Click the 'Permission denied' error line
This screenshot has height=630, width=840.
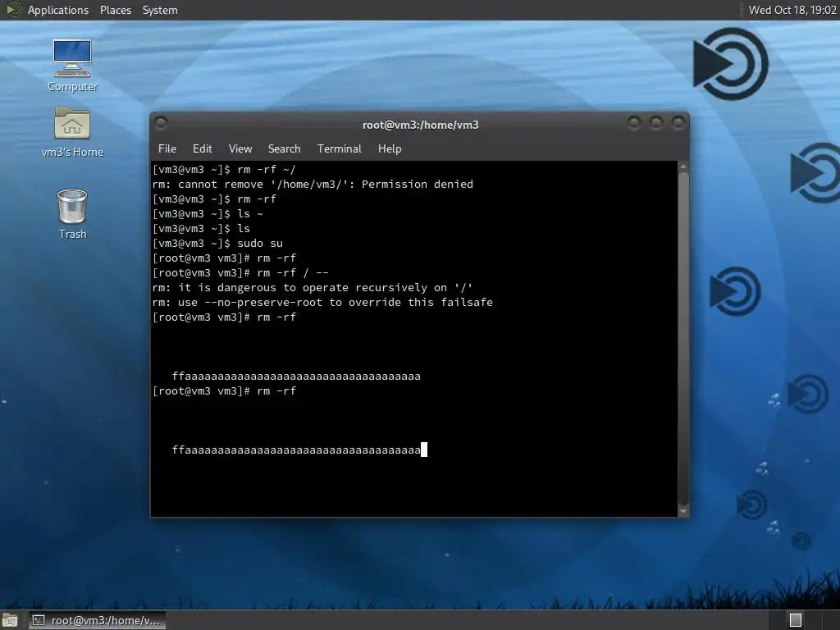point(313,185)
